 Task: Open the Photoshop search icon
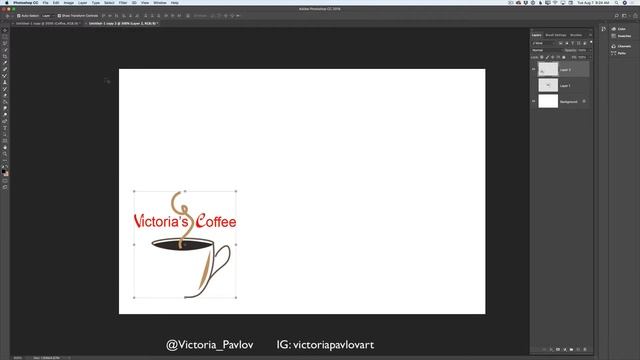(616, 16)
